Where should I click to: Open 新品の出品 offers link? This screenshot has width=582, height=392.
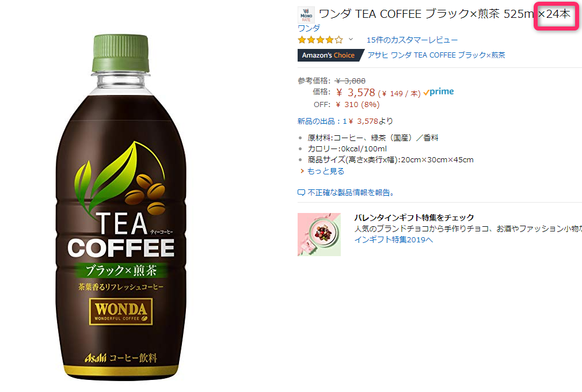(345, 121)
